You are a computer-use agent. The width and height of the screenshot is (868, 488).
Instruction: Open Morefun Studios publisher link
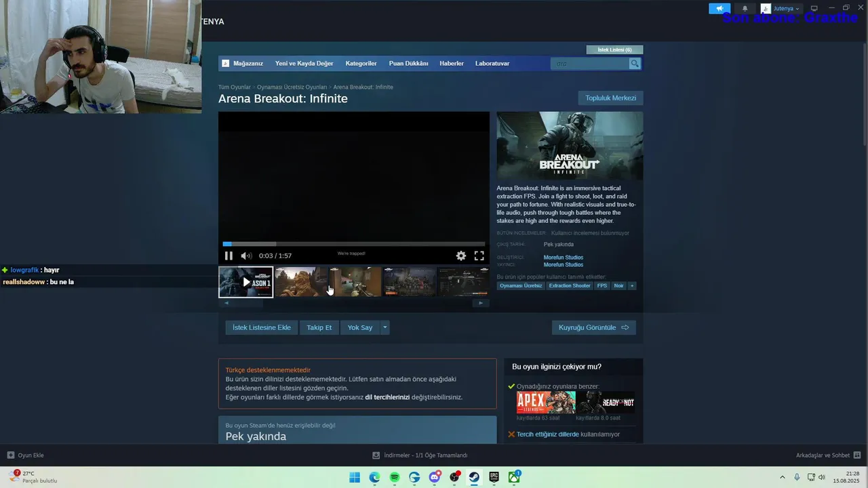click(x=563, y=265)
